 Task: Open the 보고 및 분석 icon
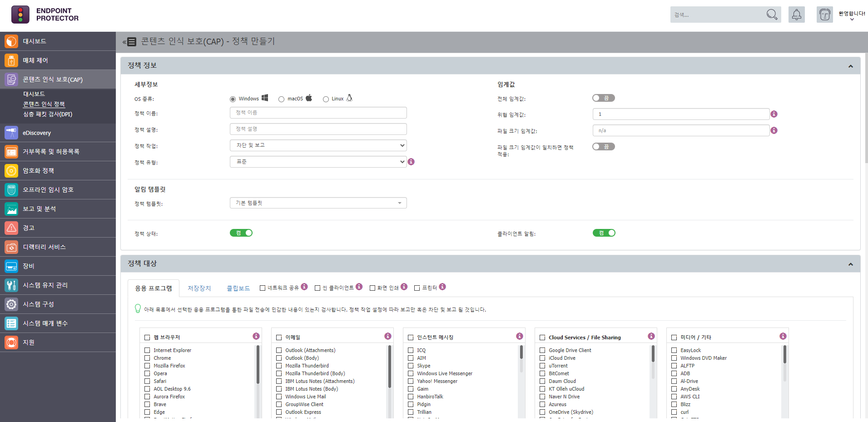(11, 209)
